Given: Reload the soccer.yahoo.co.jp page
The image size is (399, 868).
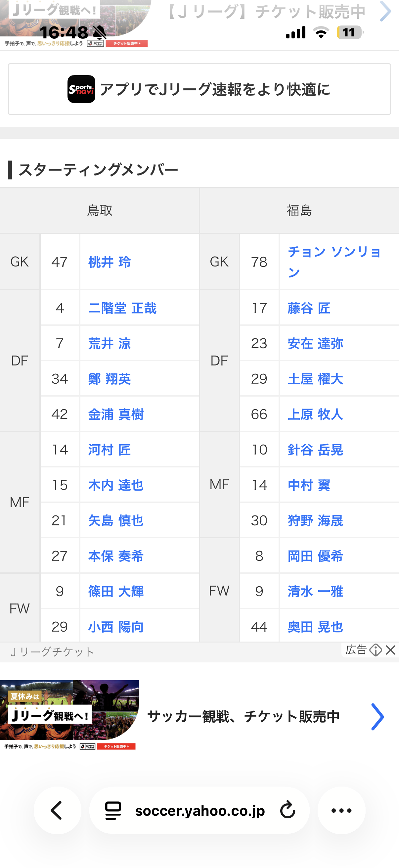Looking at the screenshot, I should pos(287,810).
